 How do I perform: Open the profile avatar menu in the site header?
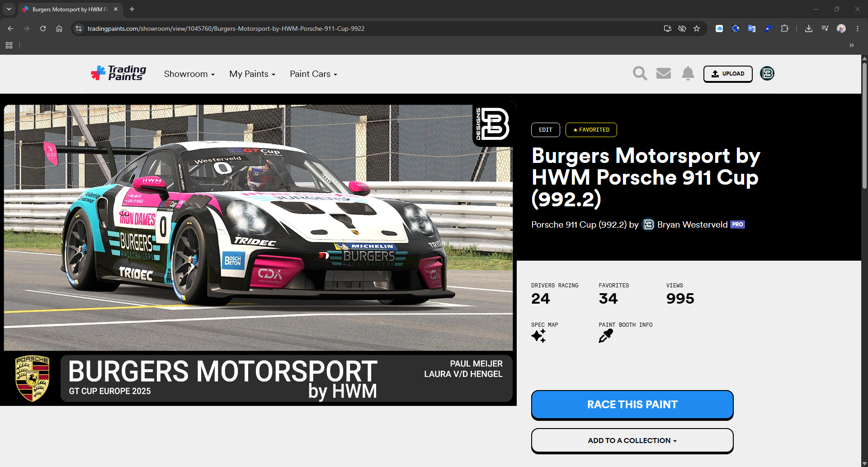[767, 73]
